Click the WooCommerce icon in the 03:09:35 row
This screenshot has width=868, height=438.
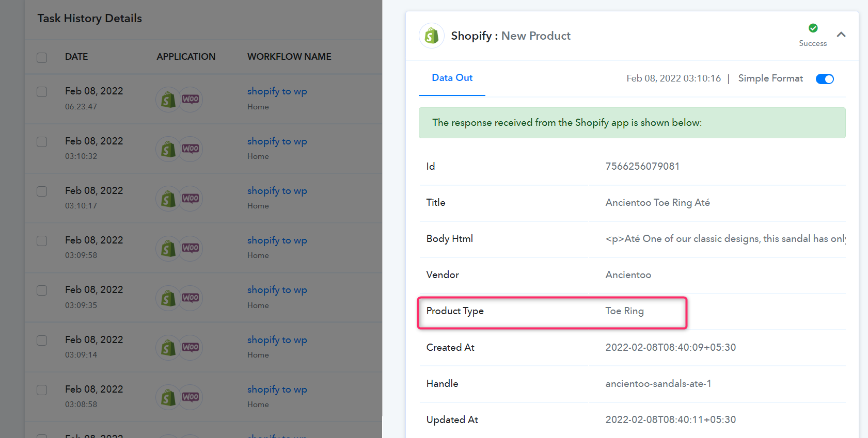click(191, 298)
